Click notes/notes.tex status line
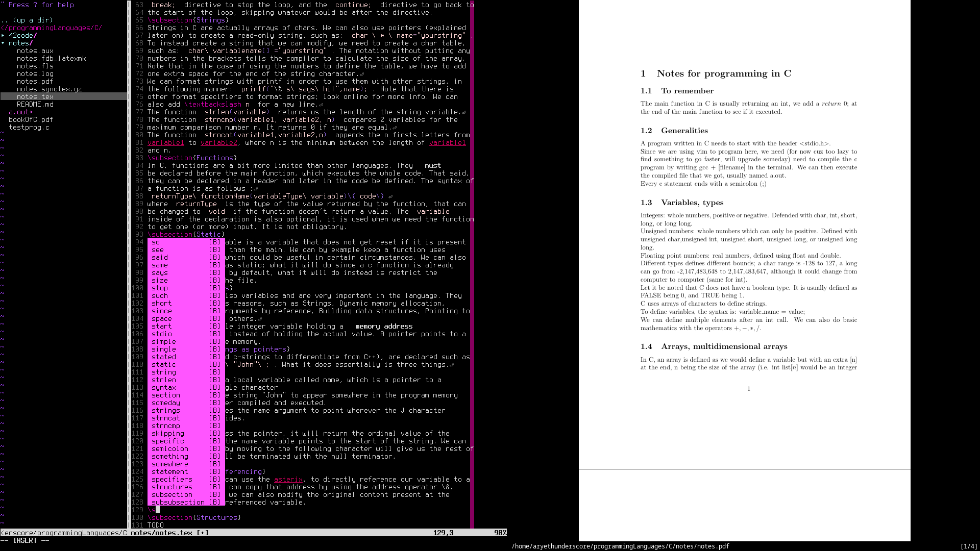980x551 pixels. (161, 533)
